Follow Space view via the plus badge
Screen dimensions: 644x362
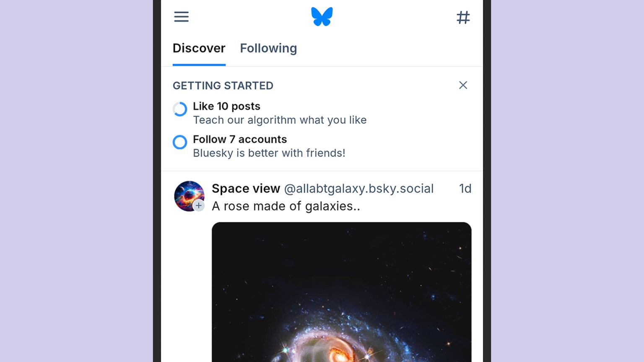click(199, 206)
